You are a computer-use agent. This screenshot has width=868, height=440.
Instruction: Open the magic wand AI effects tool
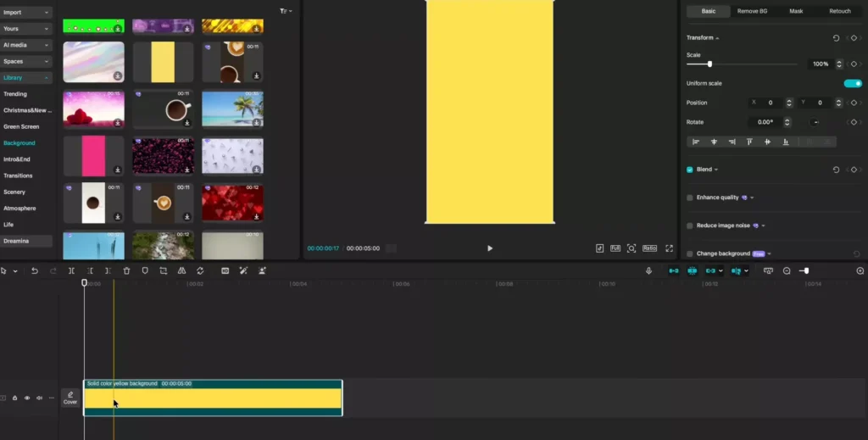pos(243,270)
